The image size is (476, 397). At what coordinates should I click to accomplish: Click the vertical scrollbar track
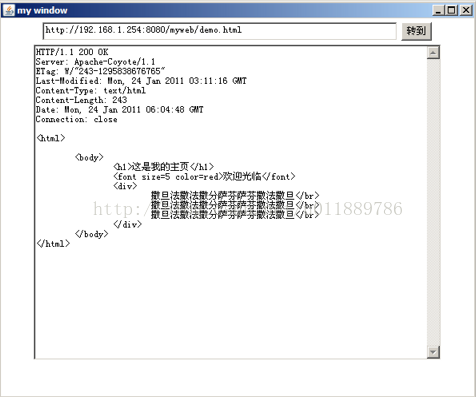tap(433, 202)
